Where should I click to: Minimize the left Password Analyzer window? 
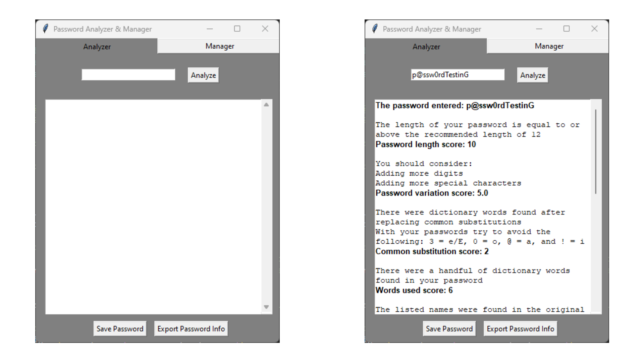[x=210, y=29]
